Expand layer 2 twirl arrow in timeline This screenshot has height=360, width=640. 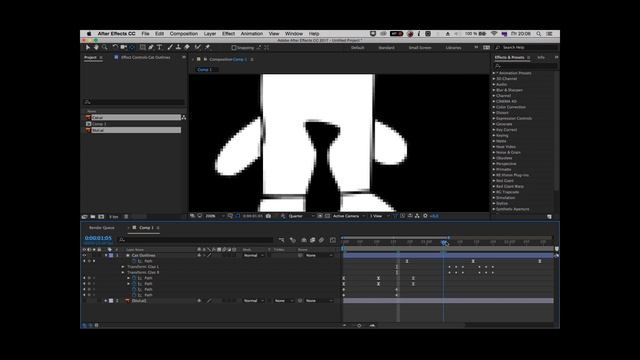coord(106,301)
